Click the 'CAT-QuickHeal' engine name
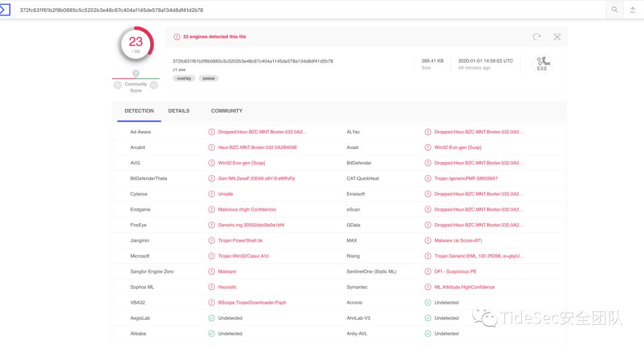 (363, 179)
